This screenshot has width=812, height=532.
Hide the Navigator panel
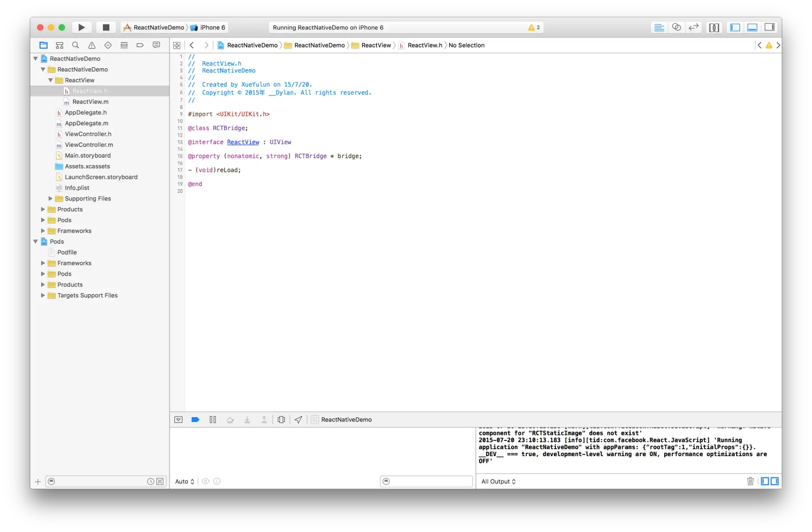point(735,28)
